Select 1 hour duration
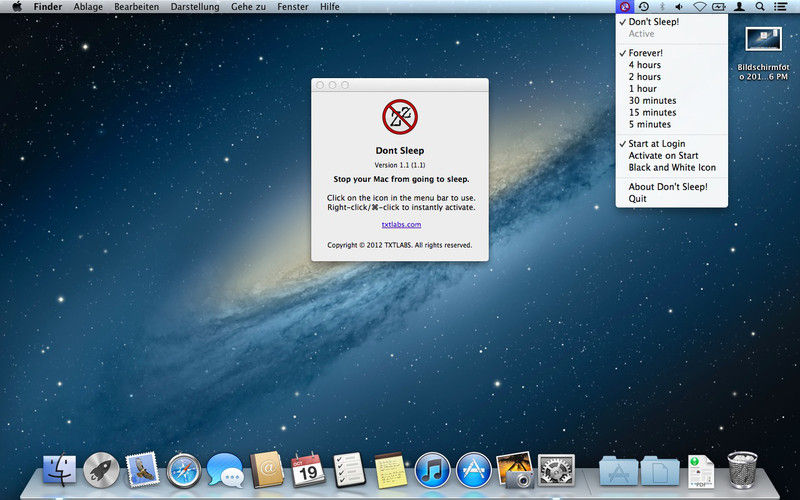800x500 pixels. [671, 89]
